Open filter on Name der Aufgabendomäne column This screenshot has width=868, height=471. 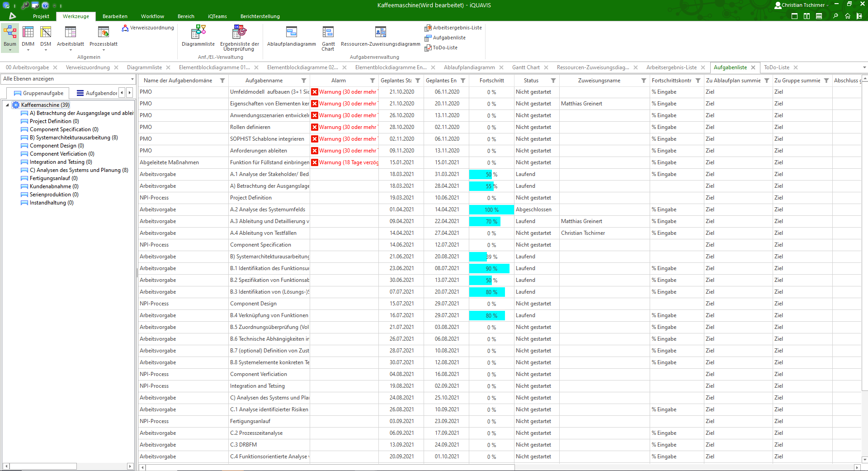pos(222,81)
